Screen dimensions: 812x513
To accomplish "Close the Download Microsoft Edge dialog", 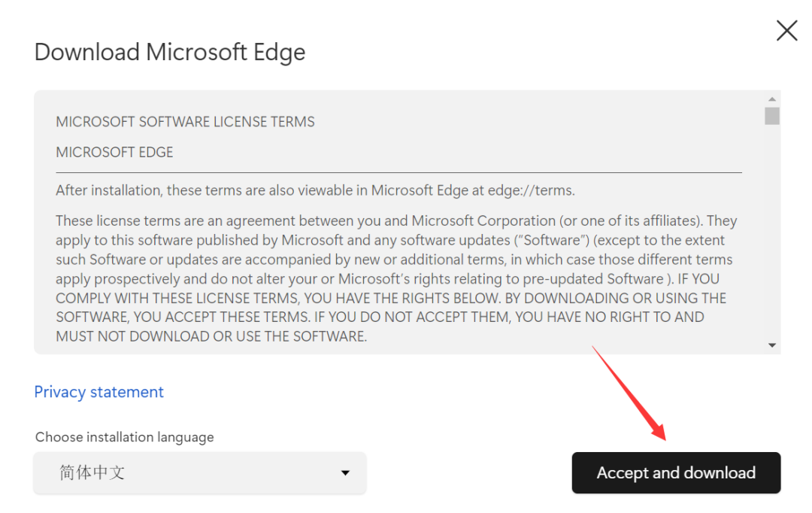I will pyautogui.click(x=786, y=31).
